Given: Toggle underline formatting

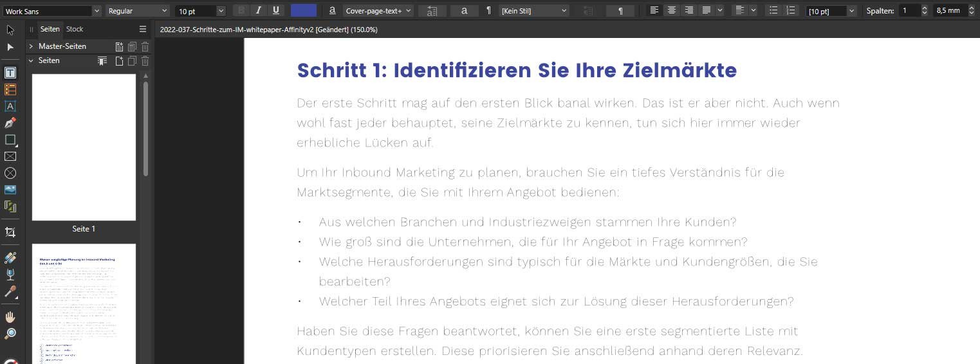Looking at the screenshot, I should 276,10.
